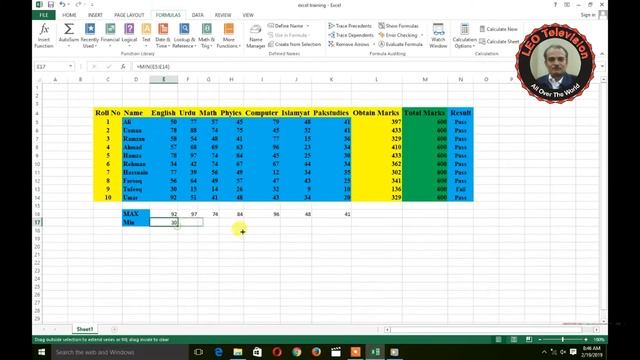Open Task View on taskbar
The width and height of the screenshot is (640, 360).
click(198, 352)
